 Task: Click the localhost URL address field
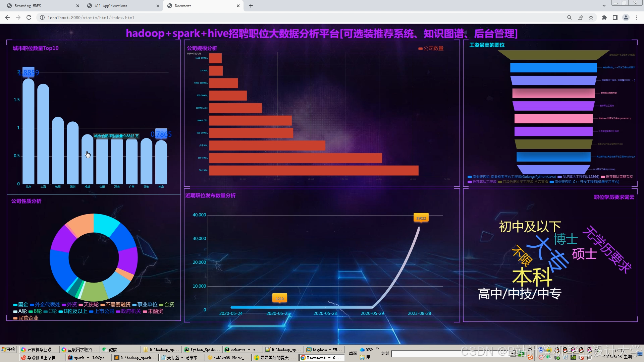click(91, 17)
